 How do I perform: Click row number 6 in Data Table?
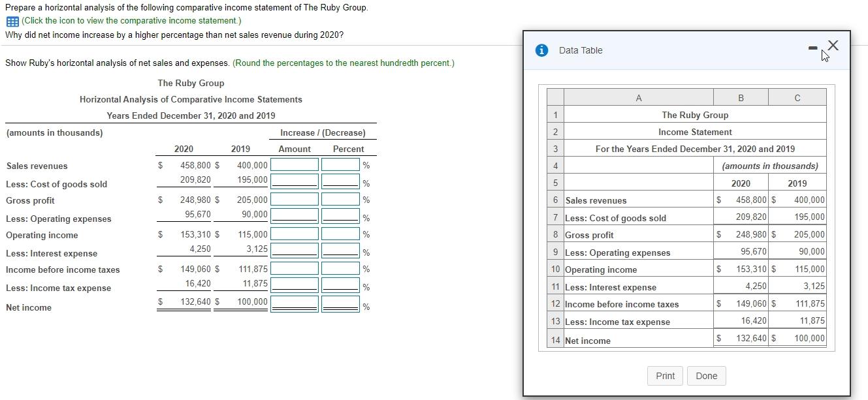[x=555, y=200]
